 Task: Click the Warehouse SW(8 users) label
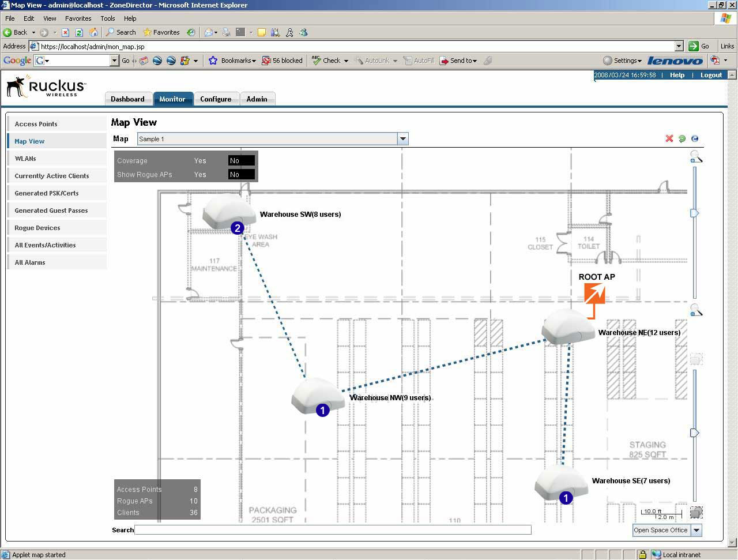coord(300,215)
